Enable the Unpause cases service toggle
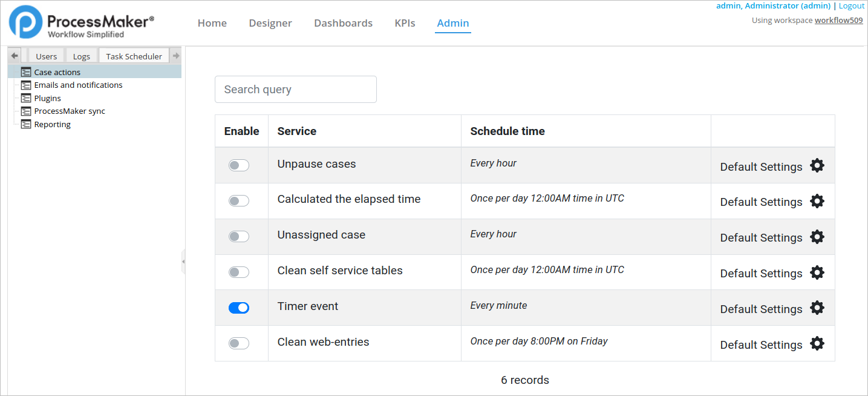The width and height of the screenshot is (868, 396). point(238,165)
